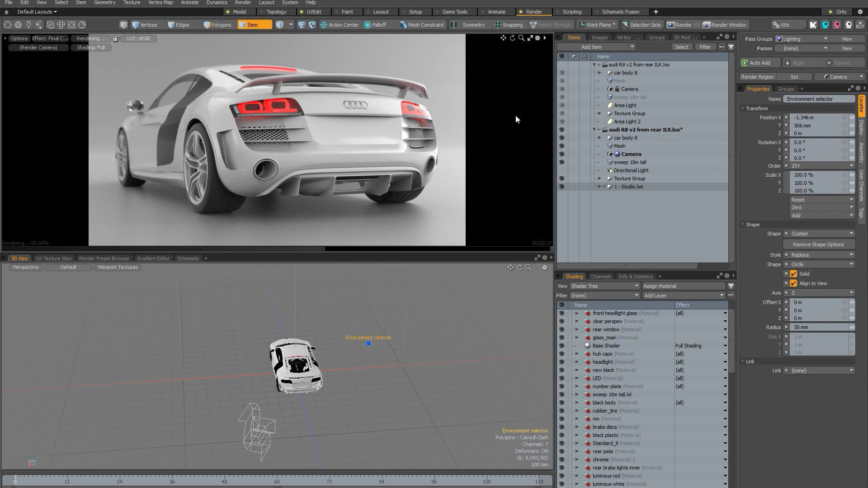868x488 pixels.
Task: Click the Viewport Textures button
Action: point(118,267)
